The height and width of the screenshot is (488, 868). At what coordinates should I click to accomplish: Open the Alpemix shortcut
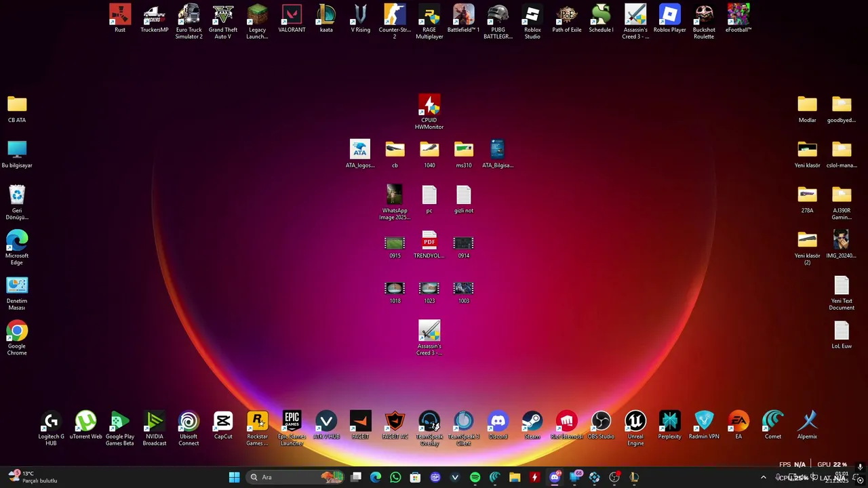pos(807,425)
